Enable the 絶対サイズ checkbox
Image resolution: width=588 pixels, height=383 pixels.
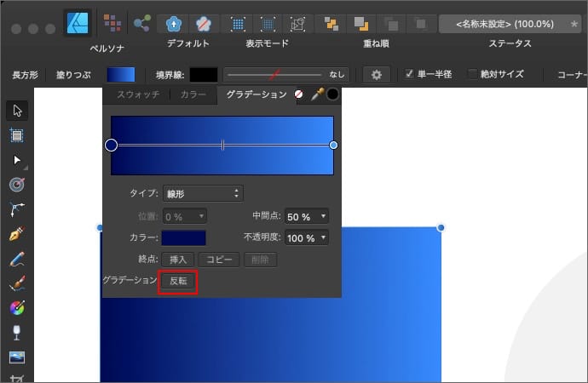point(473,74)
